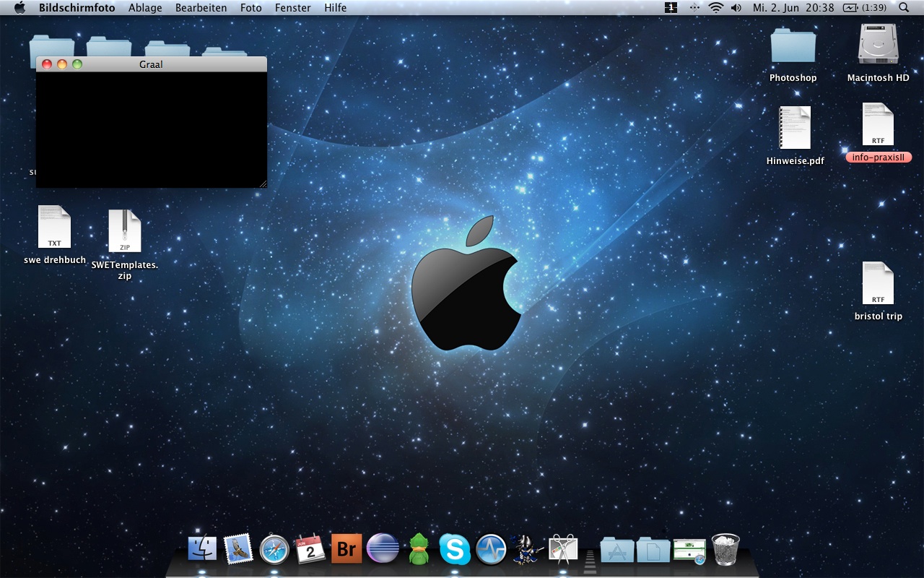
Task: Click the Graal window title bar
Action: tap(151, 64)
